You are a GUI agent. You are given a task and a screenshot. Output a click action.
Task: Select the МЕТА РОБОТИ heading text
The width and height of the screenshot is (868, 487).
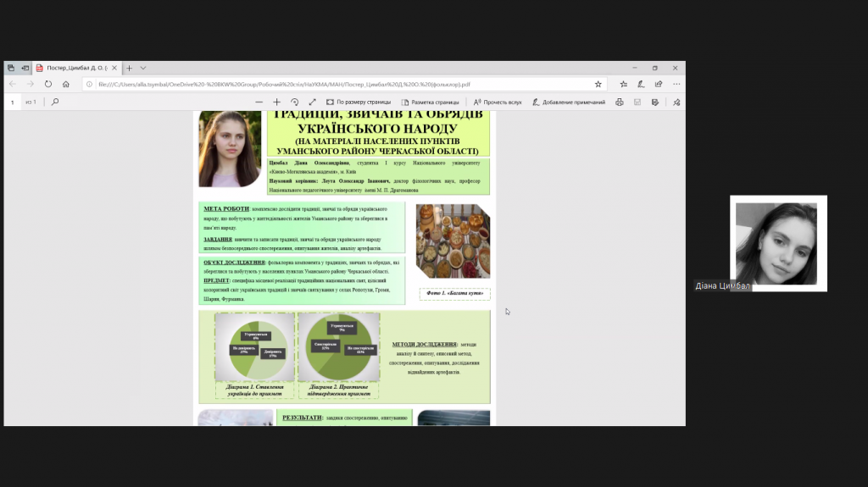click(x=226, y=208)
